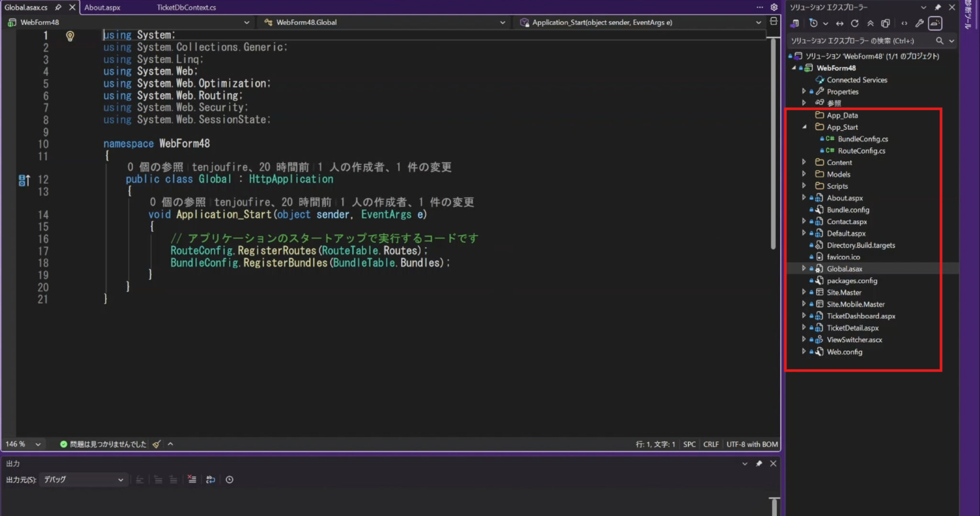Screen dimensions: 980x516
Task: Click the Properties wrench icon in Solution Explorer
Action: point(919,23)
